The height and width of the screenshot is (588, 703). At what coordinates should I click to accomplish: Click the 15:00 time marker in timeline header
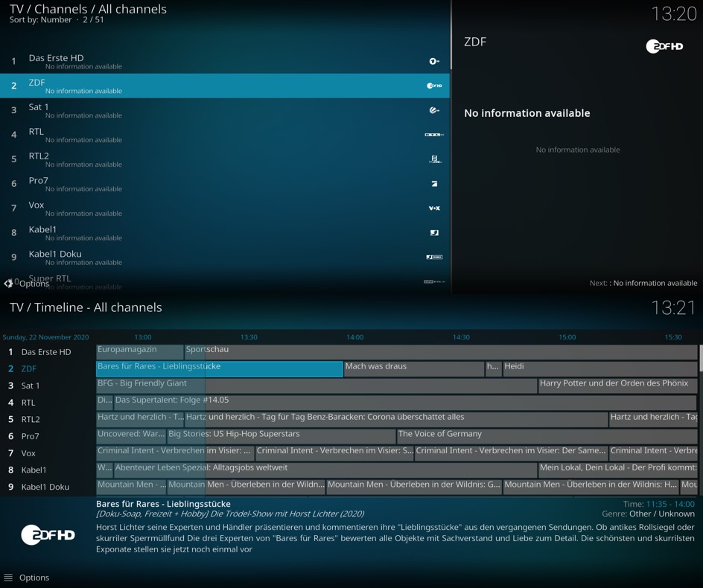coord(567,337)
